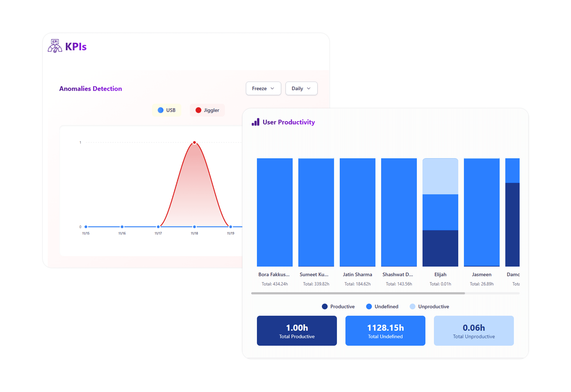
Task: Click the Jiggler legend red dot
Action: click(x=199, y=110)
